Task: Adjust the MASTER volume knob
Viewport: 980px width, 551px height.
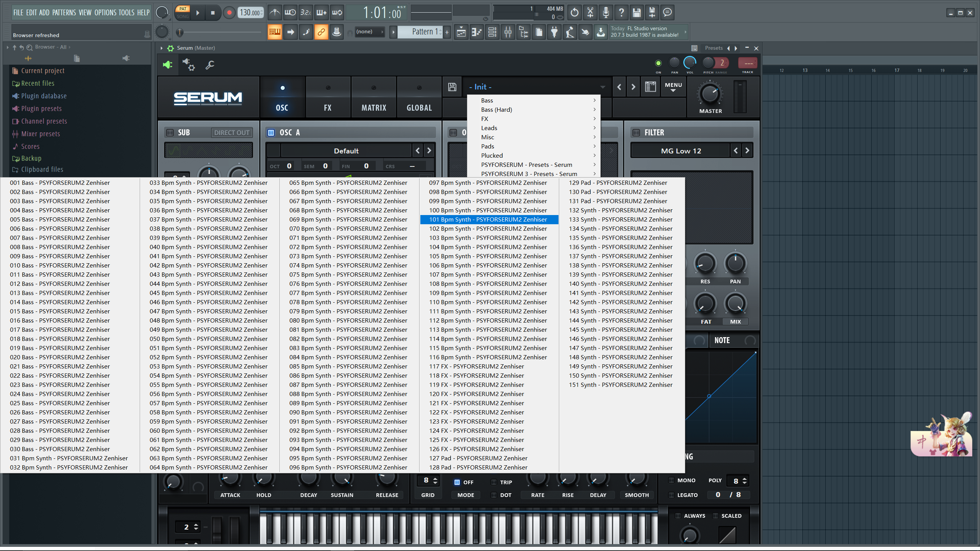Action: pyautogui.click(x=710, y=94)
